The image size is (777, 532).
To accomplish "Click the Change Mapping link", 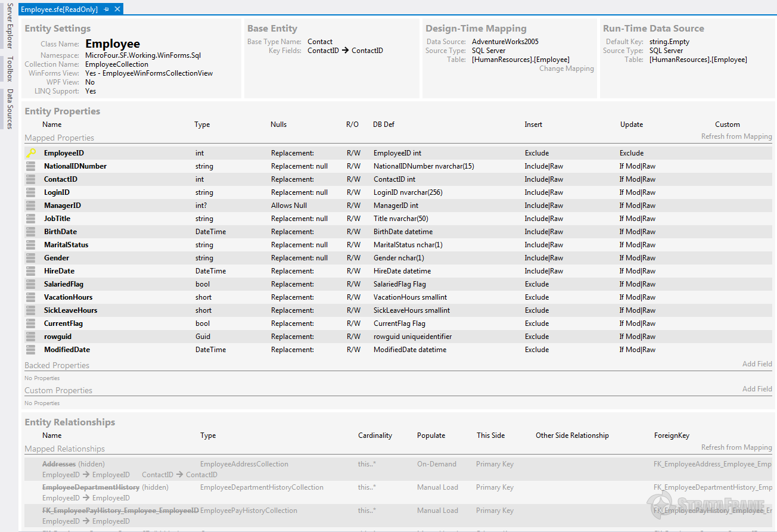I will pos(566,69).
